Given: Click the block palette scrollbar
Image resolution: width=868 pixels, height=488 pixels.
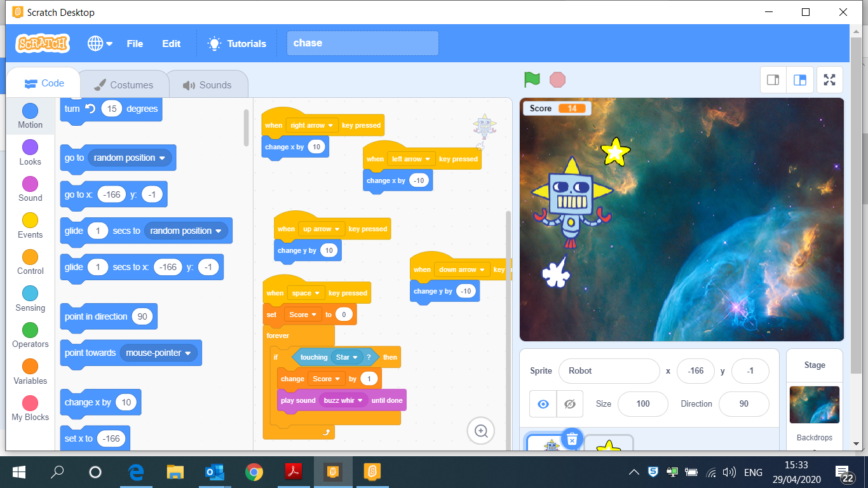Looking at the screenshot, I should [247, 127].
